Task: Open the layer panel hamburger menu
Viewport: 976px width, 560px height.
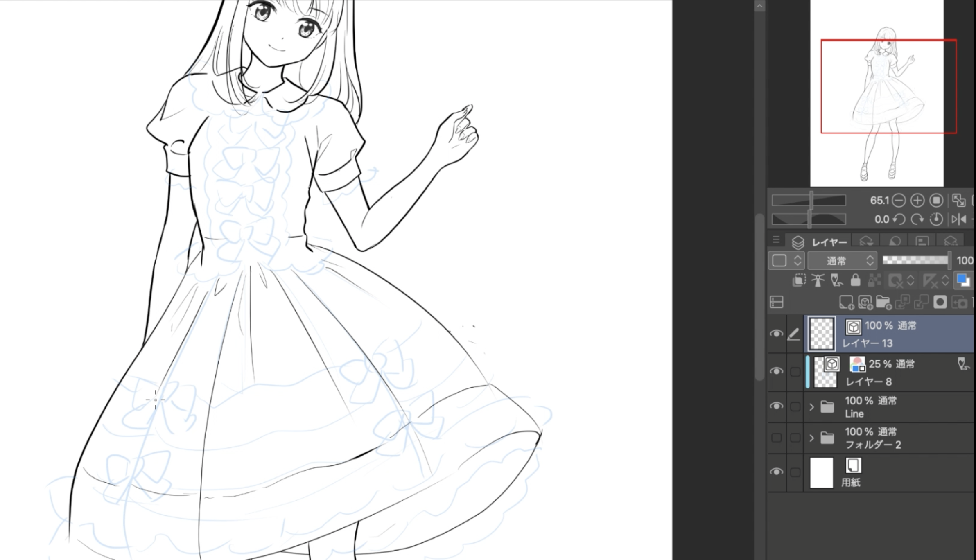Action: [776, 240]
